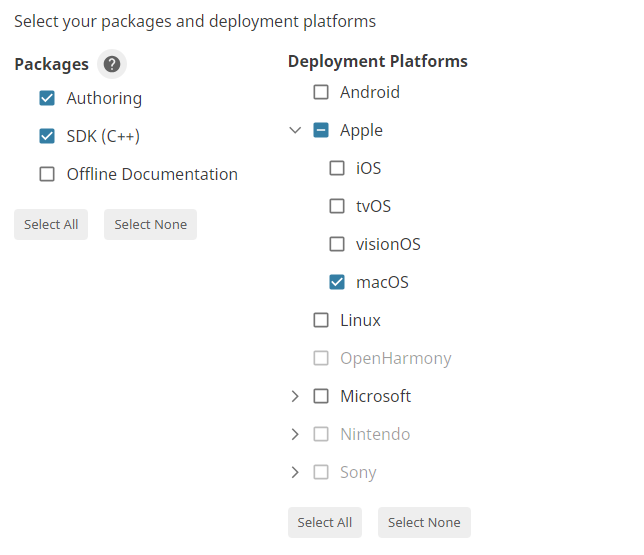
Task: Check the Linux platform checkbox
Action: (x=321, y=320)
